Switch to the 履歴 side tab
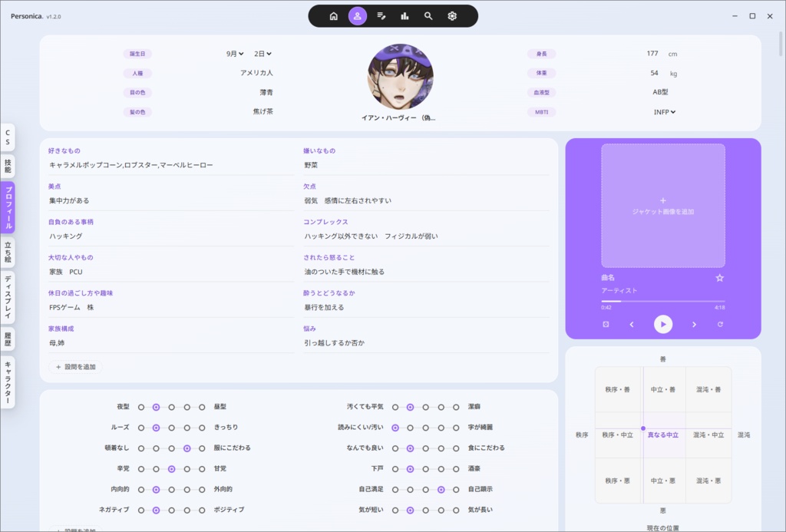Image resolution: width=786 pixels, height=532 pixels. click(8, 339)
